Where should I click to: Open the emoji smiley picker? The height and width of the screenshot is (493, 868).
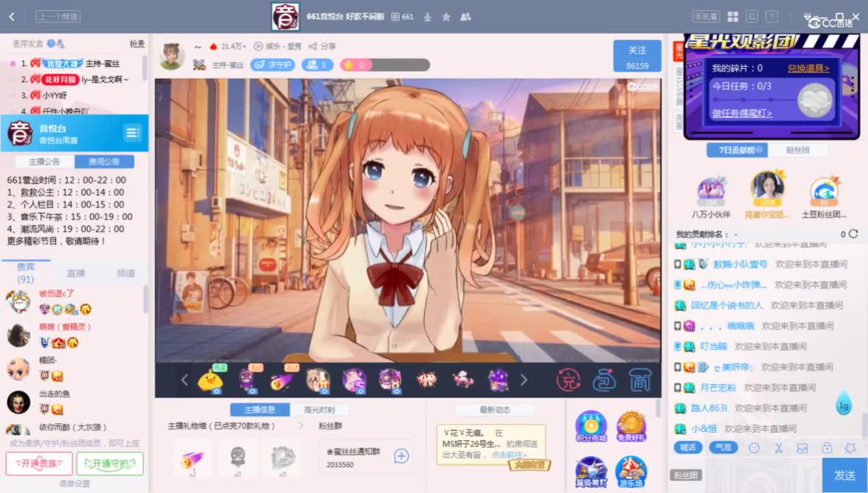[754, 448]
